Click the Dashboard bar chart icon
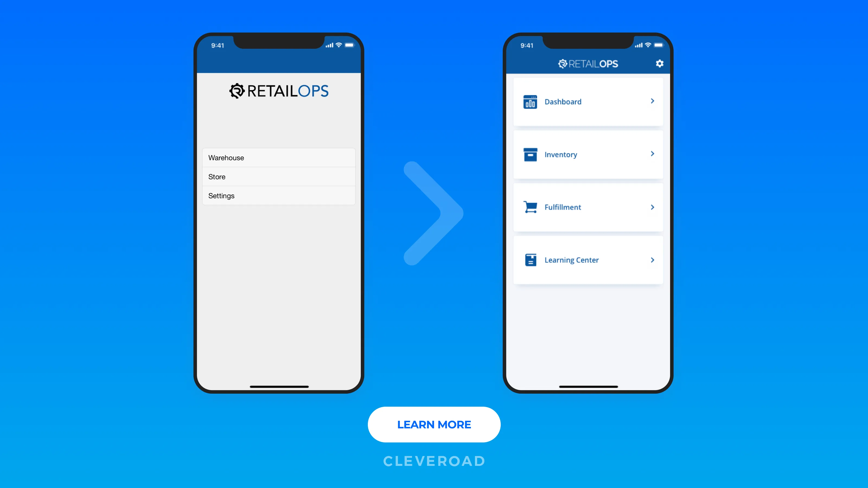The height and width of the screenshot is (488, 868). [530, 101]
